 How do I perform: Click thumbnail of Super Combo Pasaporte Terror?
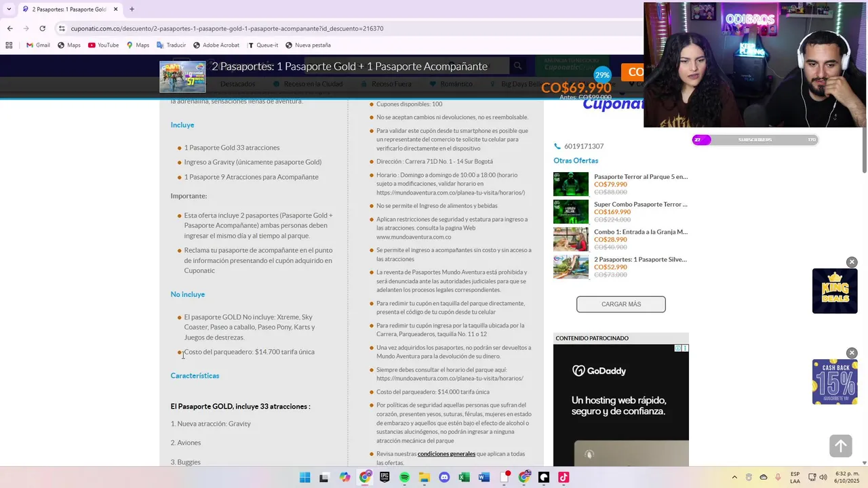click(571, 212)
